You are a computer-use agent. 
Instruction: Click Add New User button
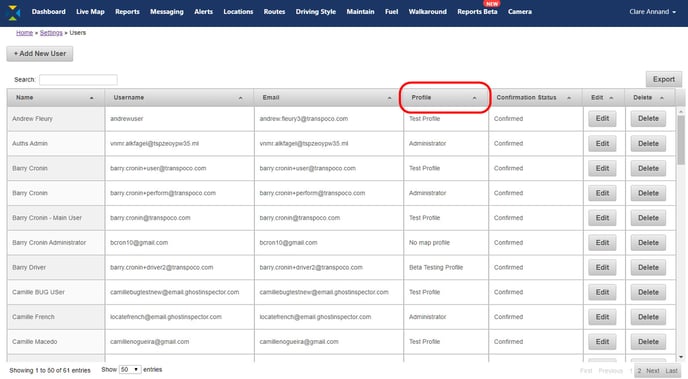coord(40,54)
